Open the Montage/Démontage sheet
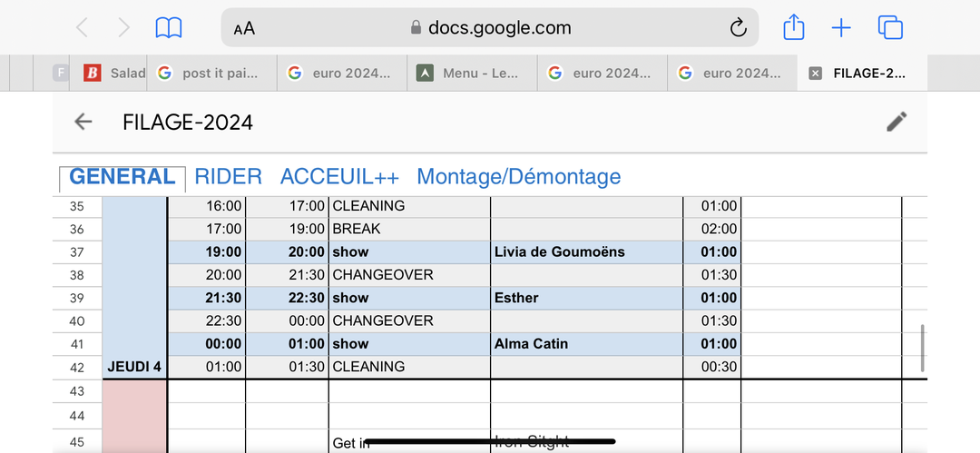980x453 pixels. 518,177
